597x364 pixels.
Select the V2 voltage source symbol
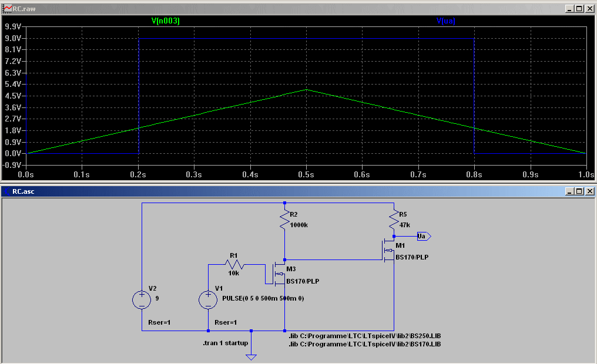point(142,300)
